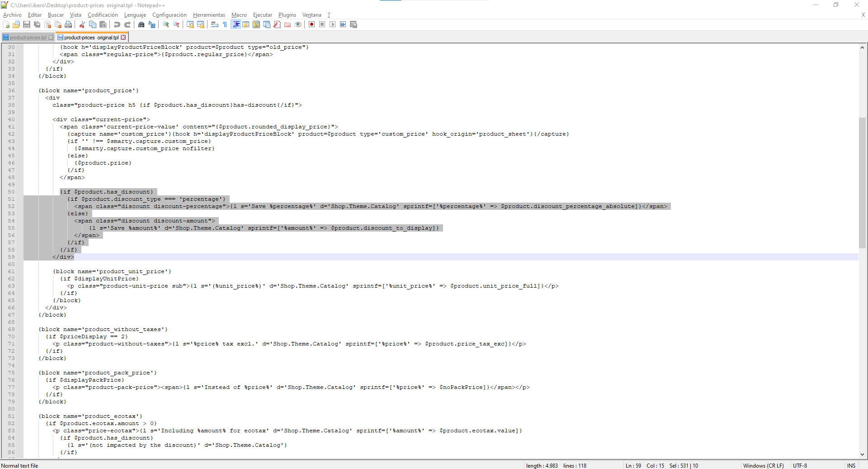Open the Herramientas menu

point(209,15)
